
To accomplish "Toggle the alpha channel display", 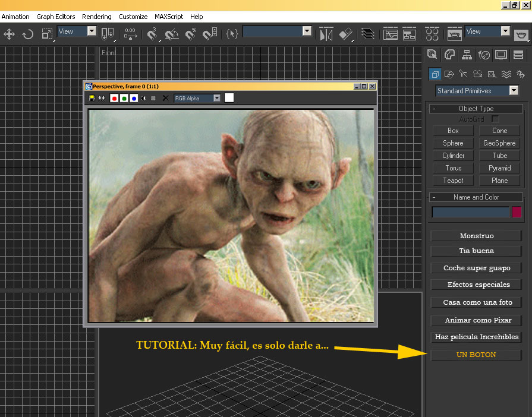I will [x=143, y=98].
